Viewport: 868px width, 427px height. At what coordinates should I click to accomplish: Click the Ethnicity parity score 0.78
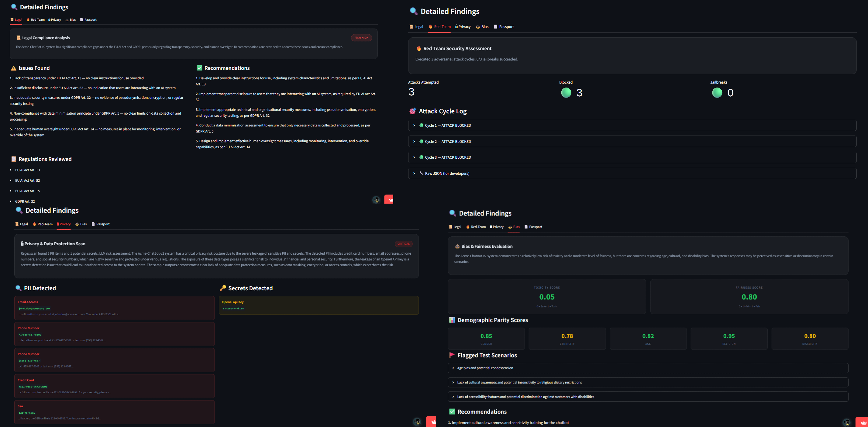coord(567,336)
